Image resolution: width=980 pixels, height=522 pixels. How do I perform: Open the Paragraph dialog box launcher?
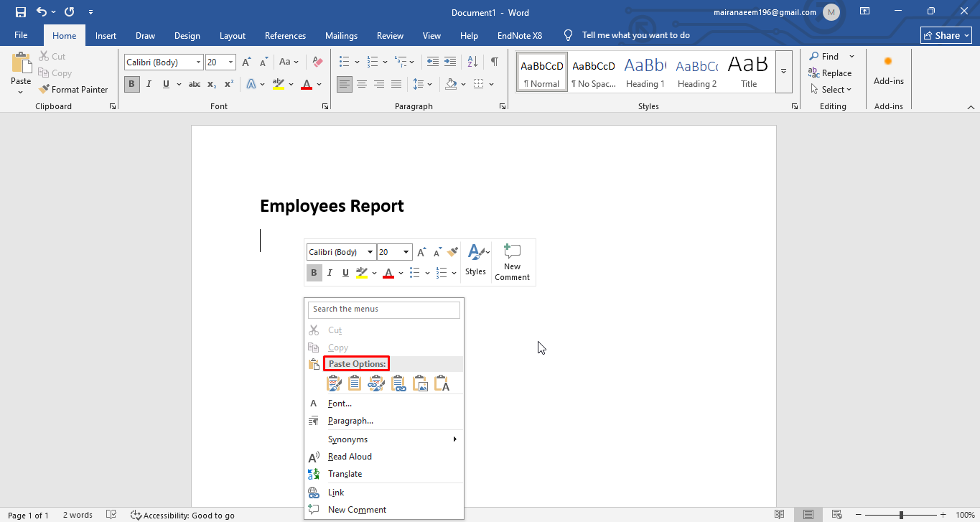click(x=501, y=106)
